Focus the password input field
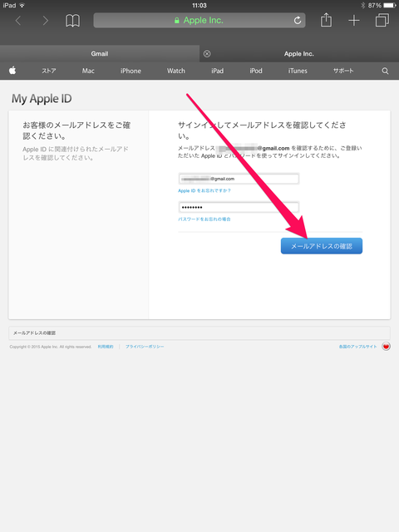The width and height of the screenshot is (399, 532). click(239, 207)
